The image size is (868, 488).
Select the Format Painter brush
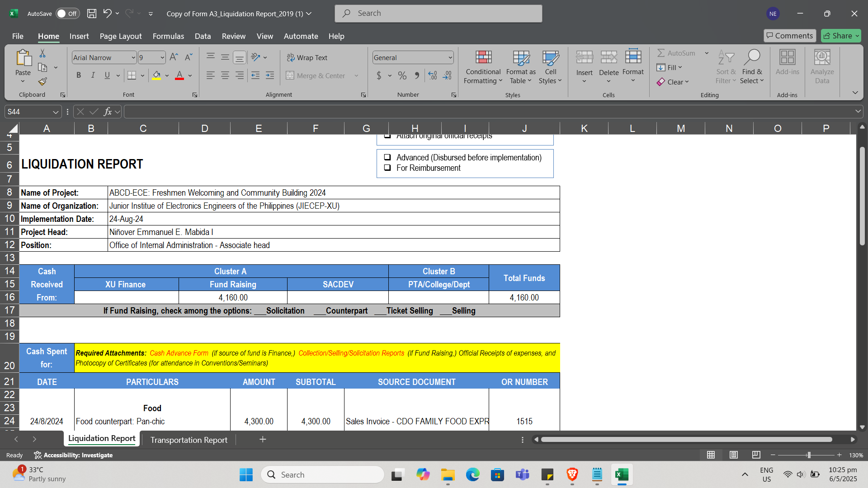pos(42,82)
